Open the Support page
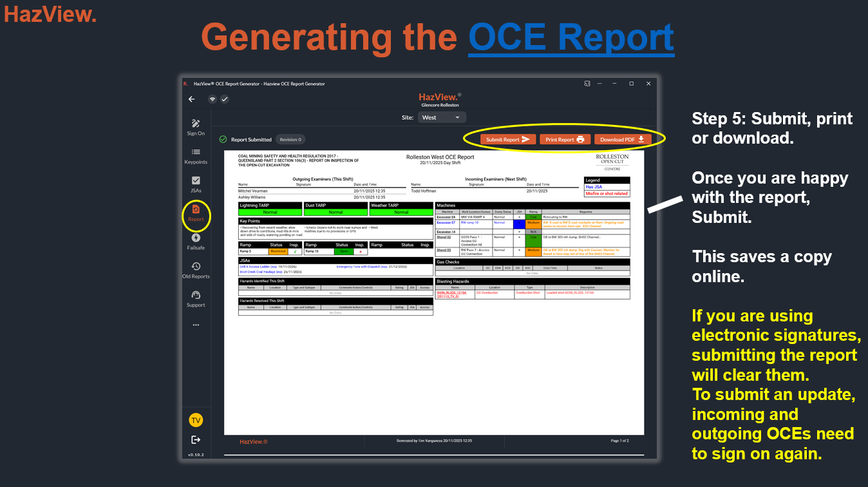 point(196,298)
